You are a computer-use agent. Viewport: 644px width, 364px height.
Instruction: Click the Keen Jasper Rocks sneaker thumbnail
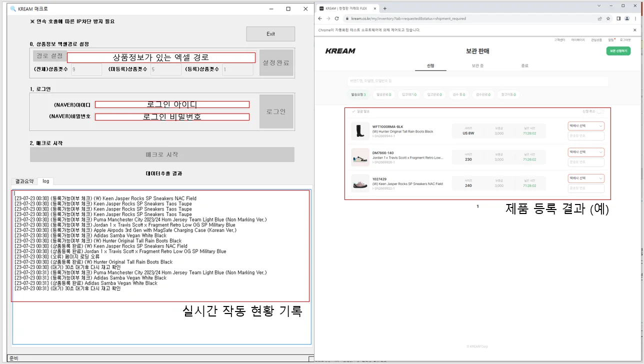[x=360, y=183]
